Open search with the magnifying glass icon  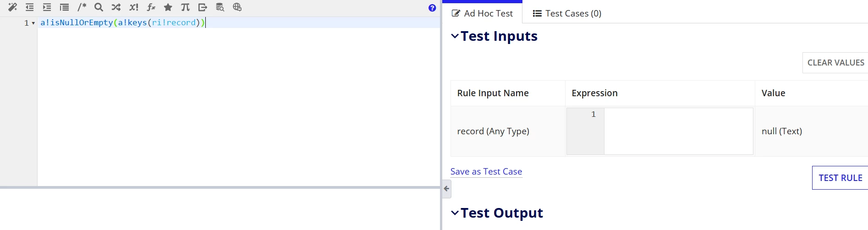tap(99, 7)
